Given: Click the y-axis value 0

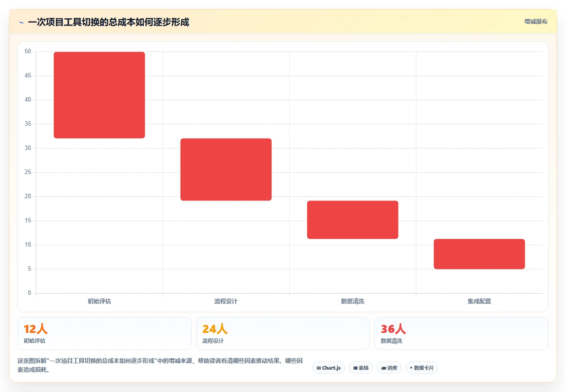Looking at the screenshot, I should tap(30, 293).
